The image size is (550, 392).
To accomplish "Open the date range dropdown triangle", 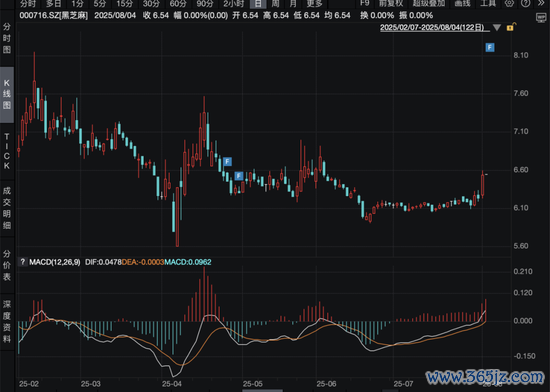I will [x=497, y=27].
